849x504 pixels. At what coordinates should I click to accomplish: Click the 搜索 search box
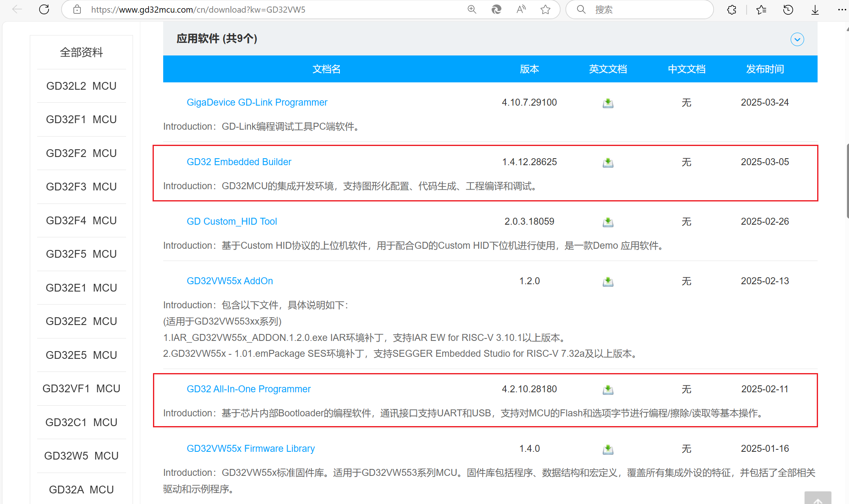click(640, 9)
